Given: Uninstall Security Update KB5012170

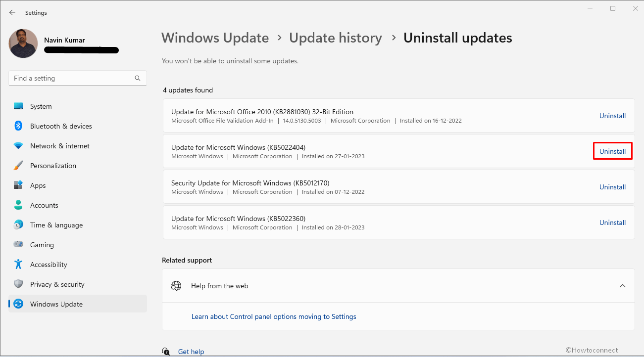Looking at the screenshot, I should point(612,187).
